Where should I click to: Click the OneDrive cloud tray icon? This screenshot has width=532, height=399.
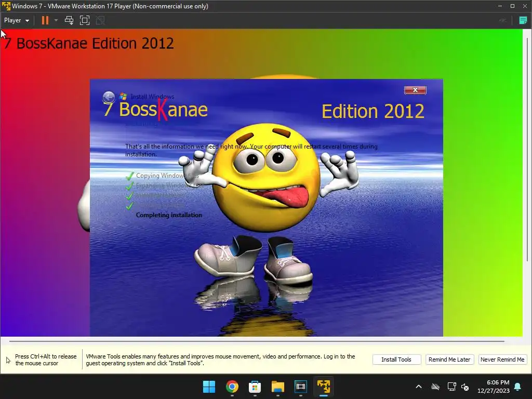435,387
